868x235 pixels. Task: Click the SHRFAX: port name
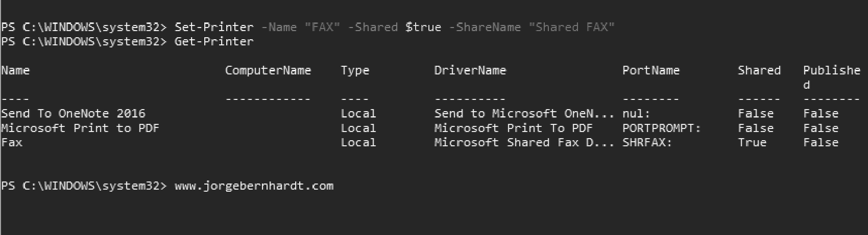pyautogui.click(x=647, y=143)
